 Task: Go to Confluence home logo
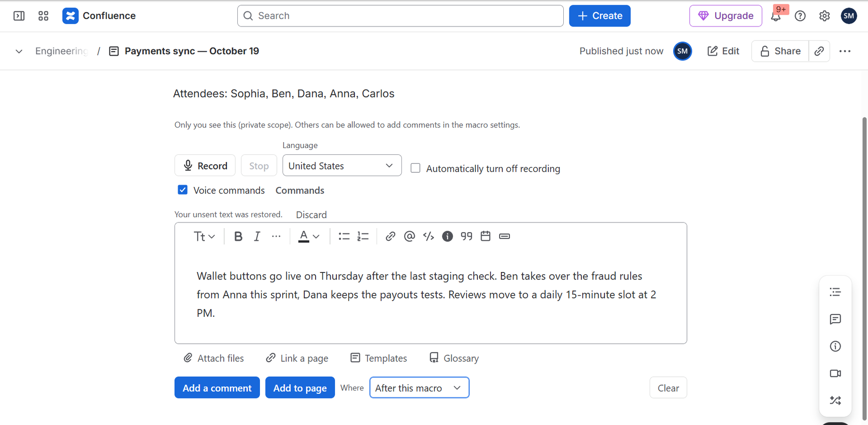click(99, 16)
